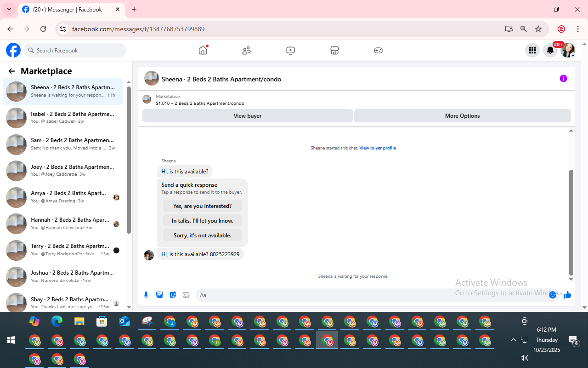Click the address bar URL
The width and height of the screenshot is (588, 368).
[138, 29]
